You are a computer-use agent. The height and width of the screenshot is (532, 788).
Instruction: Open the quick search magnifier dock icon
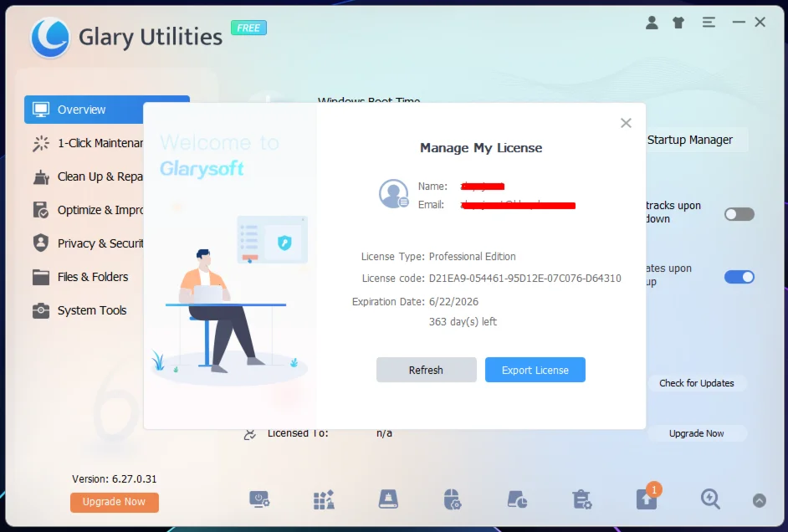point(710,499)
